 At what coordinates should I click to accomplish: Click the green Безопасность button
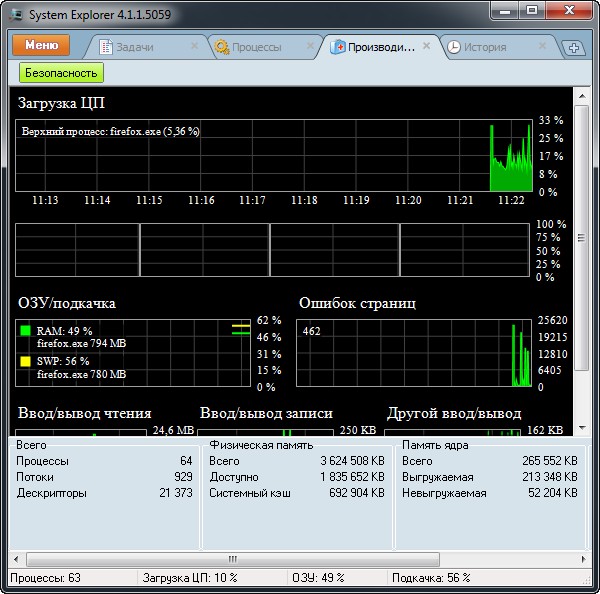pyautogui.click(x=61, y=73)
